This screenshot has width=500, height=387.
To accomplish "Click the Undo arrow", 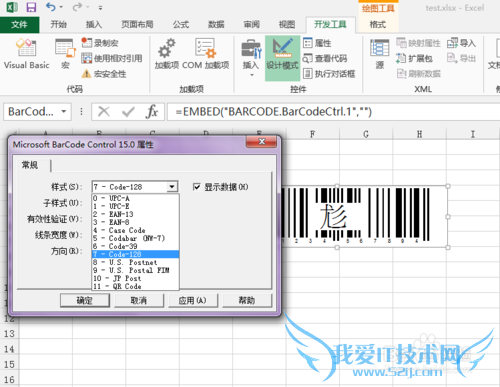I will coord(50,7).
